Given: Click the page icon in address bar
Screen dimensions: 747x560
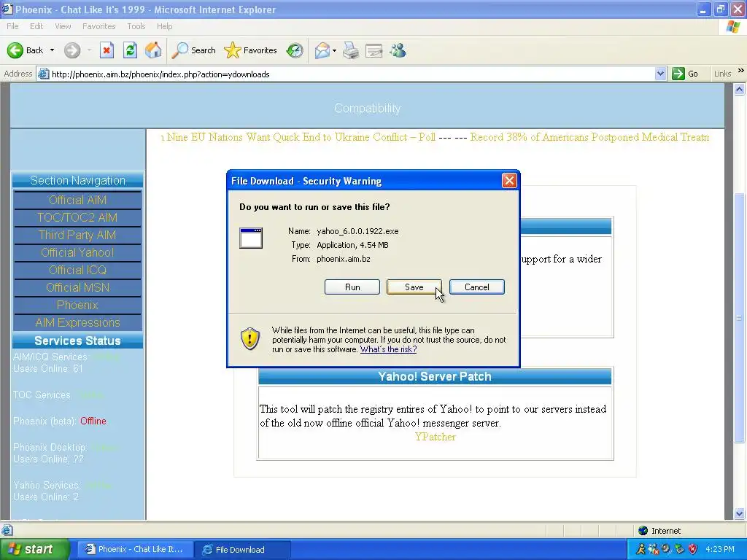Looking at the screenshot, I should [x=43, y=74].
